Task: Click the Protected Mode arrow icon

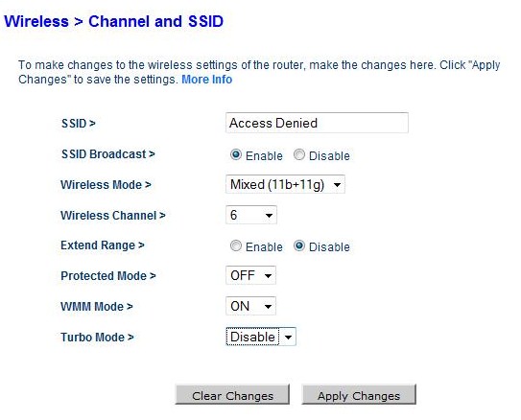Action: (x=268, y=275)
